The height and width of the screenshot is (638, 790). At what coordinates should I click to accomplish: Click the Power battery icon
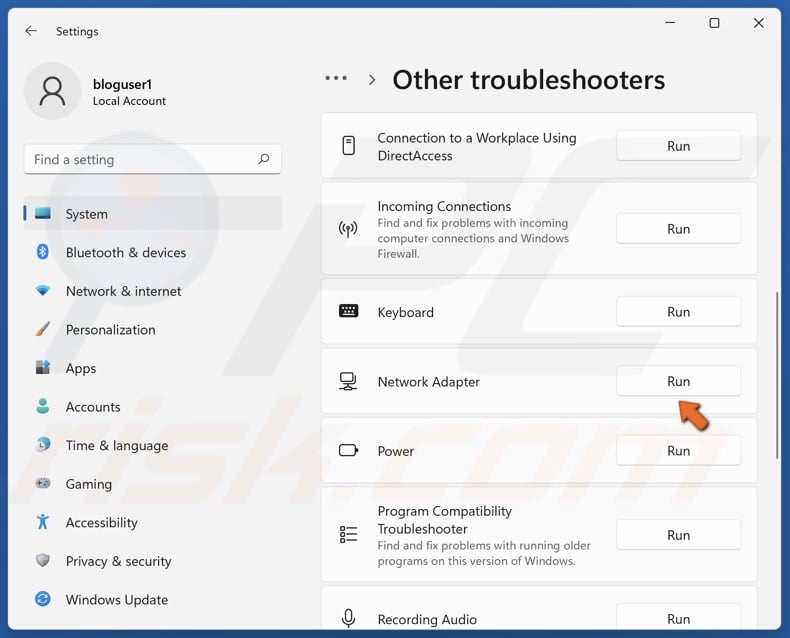(x=348, y=450)
